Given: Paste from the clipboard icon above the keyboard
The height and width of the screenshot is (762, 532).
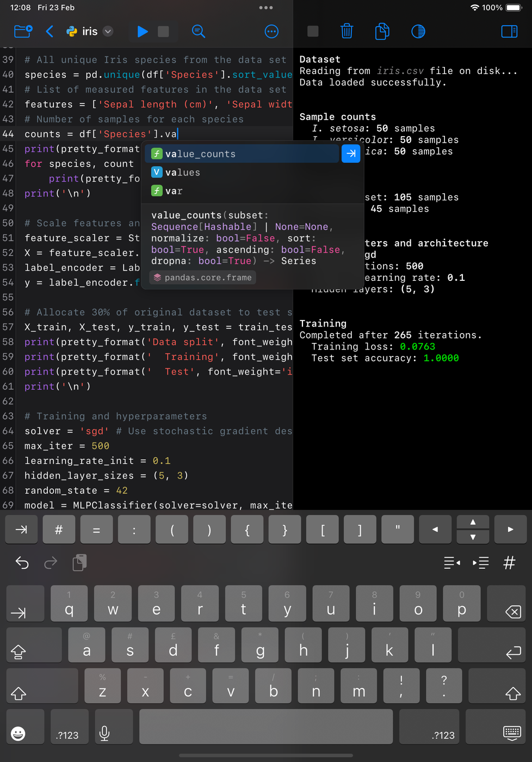Looking at the screenshot, I should pyautogui.click(x=79, y=562).
